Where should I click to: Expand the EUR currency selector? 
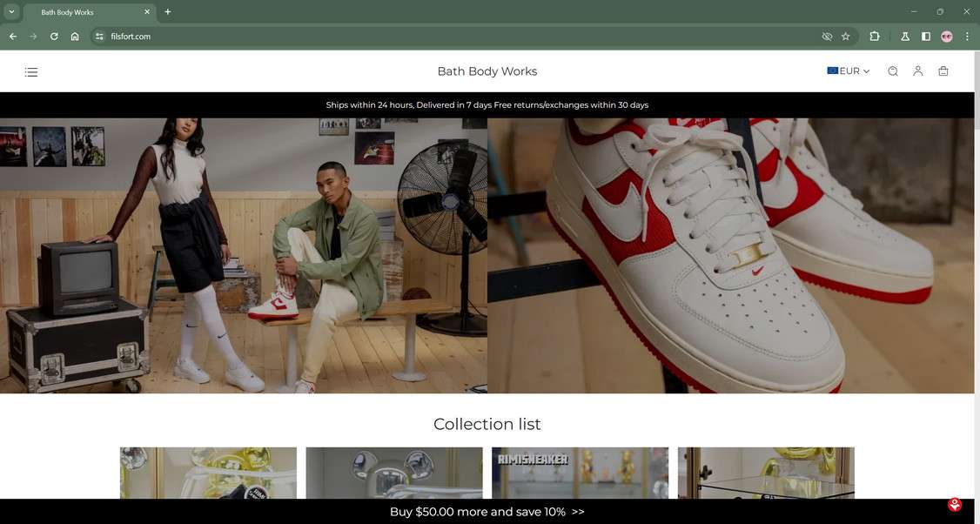(x=848, y=71)
